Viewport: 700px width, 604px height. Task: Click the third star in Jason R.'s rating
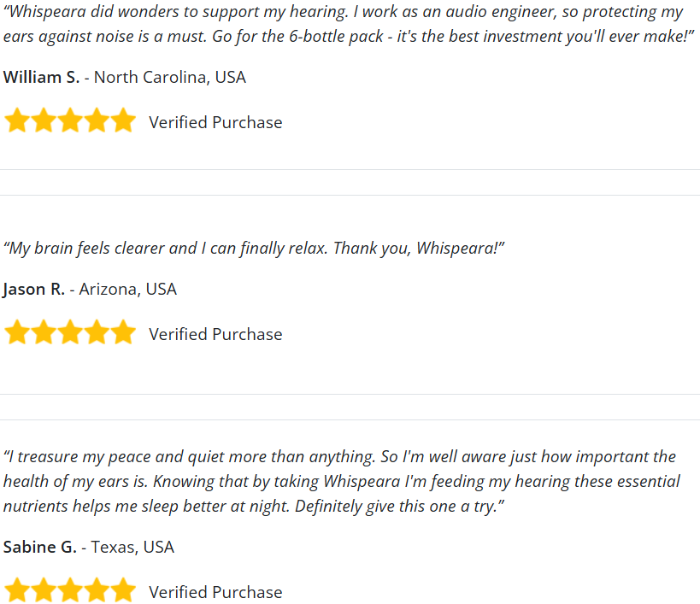point(70,332)
